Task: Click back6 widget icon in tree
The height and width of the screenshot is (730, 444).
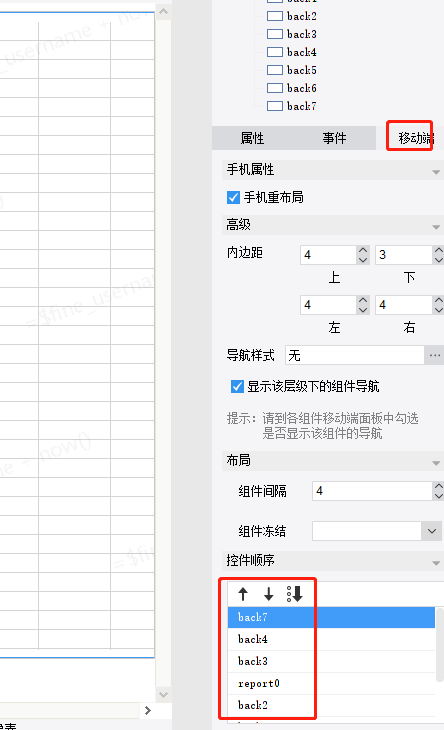Action: (x=275, y=88)
